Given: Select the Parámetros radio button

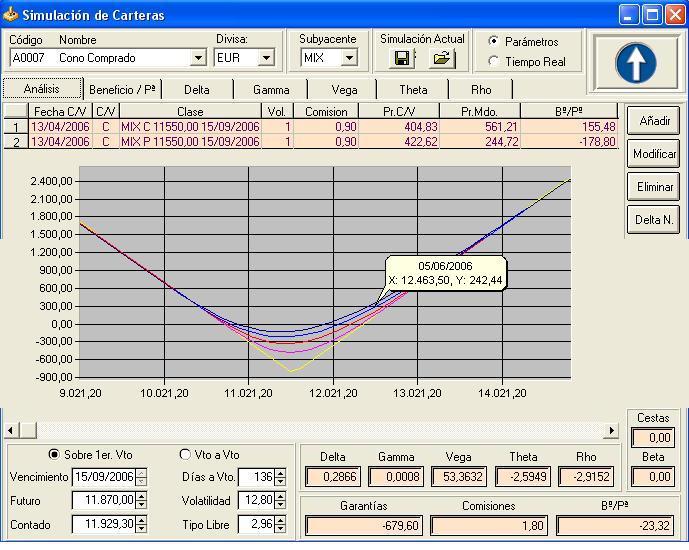Looking at the screenshot, I should click(493, 41).
